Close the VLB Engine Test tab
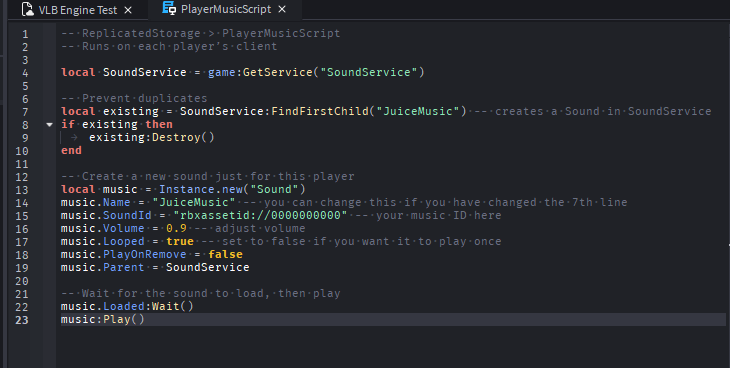Viewport: 730px width, 368px height. coord(128,10)
